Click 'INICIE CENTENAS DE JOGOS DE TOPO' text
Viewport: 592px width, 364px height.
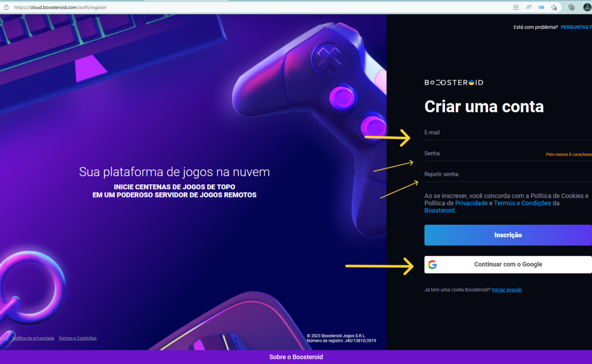pyautogui.click(x=174, y=187)
